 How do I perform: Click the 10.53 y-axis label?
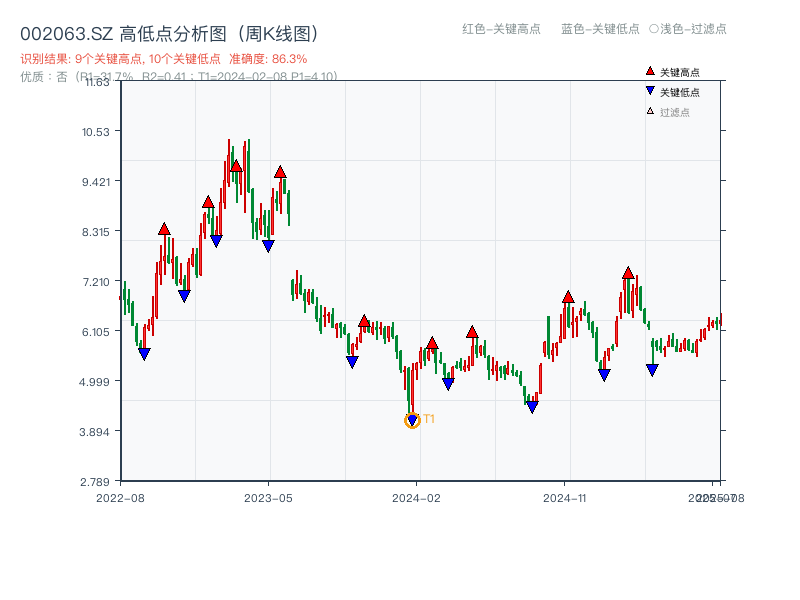(x=96, y=132)
